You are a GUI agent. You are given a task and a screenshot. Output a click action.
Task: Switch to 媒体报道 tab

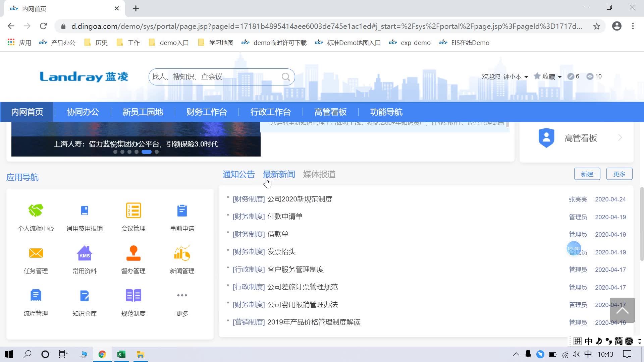coord(319,174)
